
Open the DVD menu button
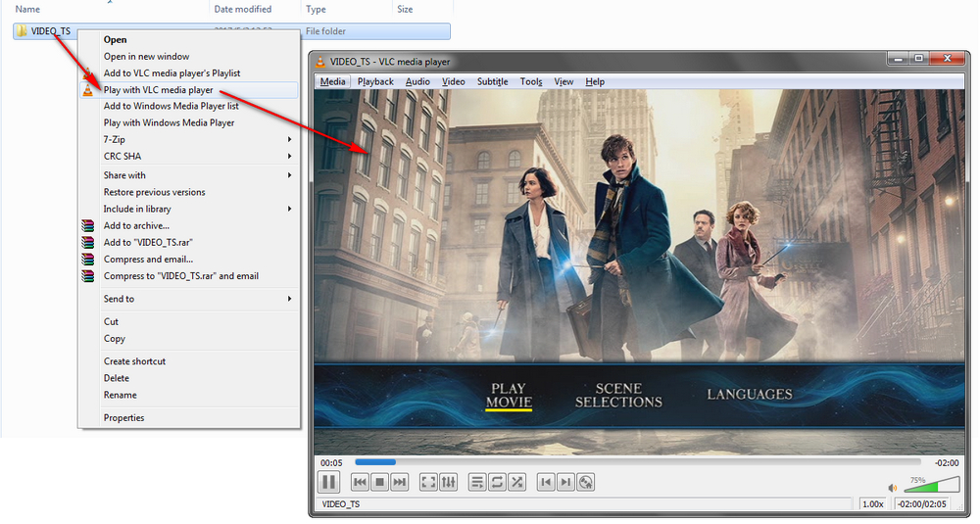pos(586,482)
